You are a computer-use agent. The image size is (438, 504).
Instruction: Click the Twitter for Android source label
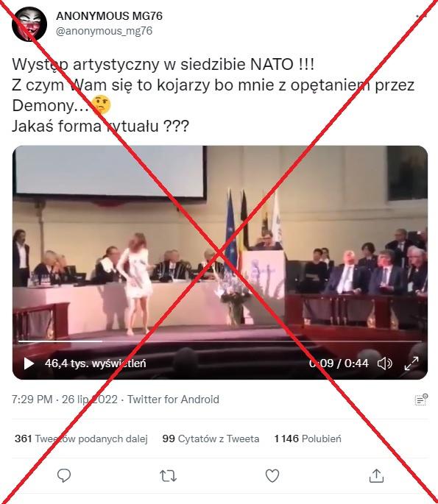[x=173, y=400]
